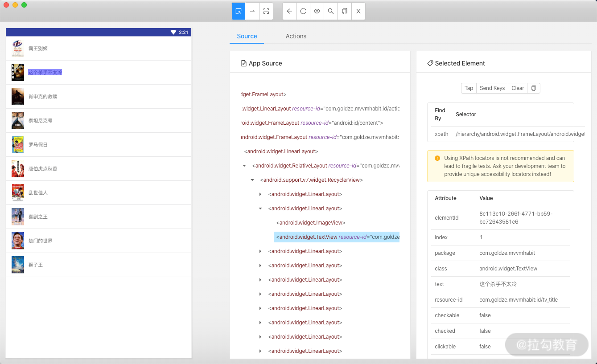Click the elementId value 8c113c10-266f...

[516, 218]
